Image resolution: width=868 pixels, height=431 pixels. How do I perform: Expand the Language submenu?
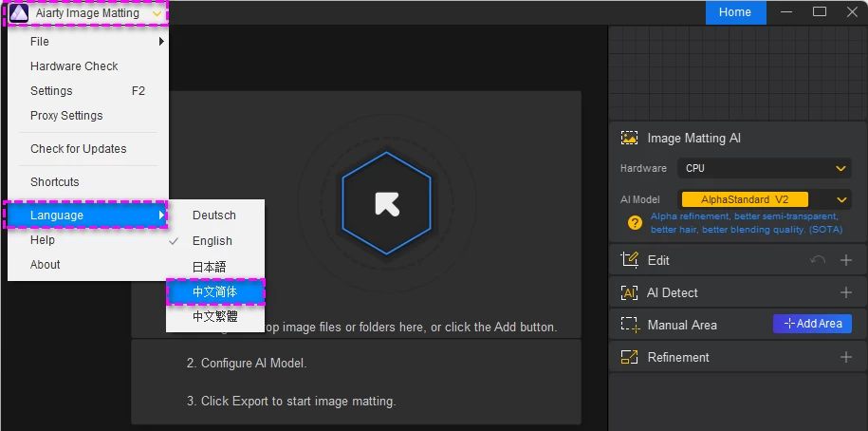coord(86,215)
